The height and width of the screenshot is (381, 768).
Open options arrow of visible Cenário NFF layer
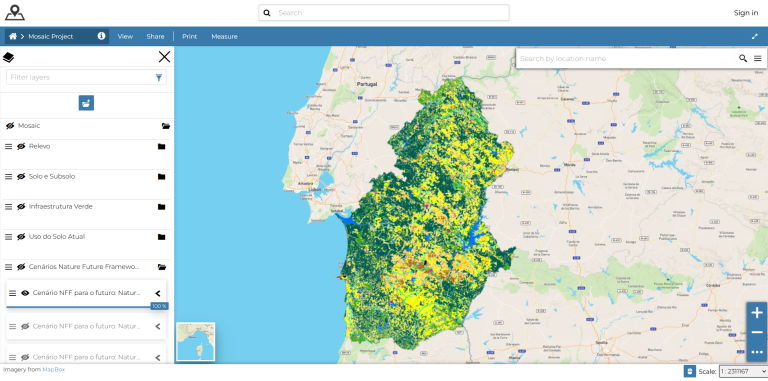(x=158, y=293)
